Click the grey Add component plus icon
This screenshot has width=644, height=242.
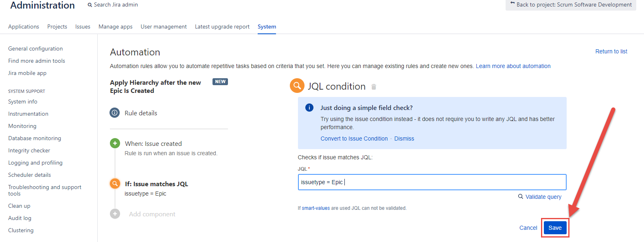pyautogui.click(x=115, y=214)
